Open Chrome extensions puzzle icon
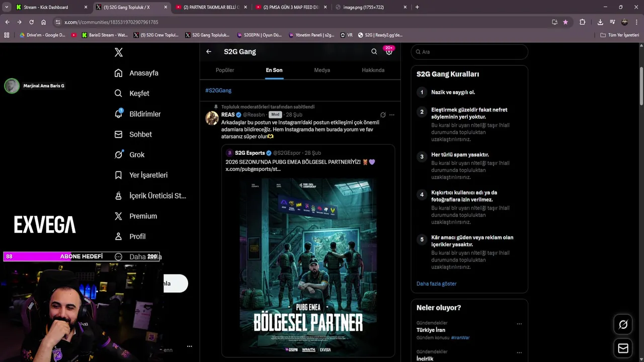The width and height of the screenshot is (644, 362). pyautogui.click(x=582, y=22)
